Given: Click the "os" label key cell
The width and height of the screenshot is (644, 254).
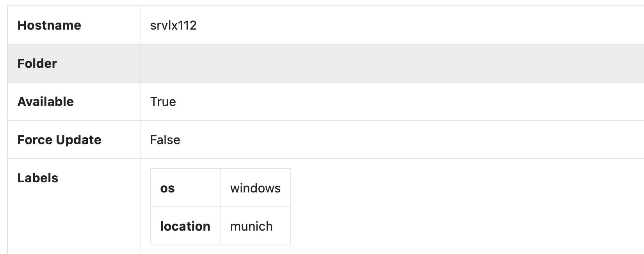Looking at the screenshot, I should 167,188.
